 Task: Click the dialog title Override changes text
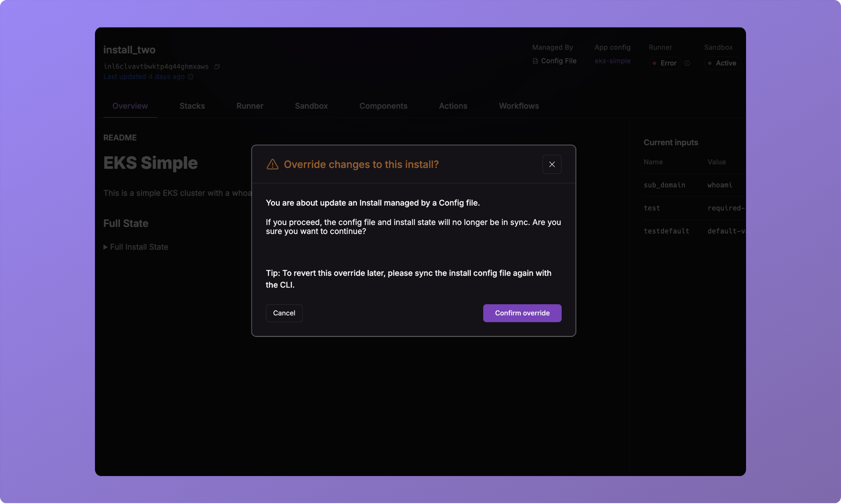(361, 164)
